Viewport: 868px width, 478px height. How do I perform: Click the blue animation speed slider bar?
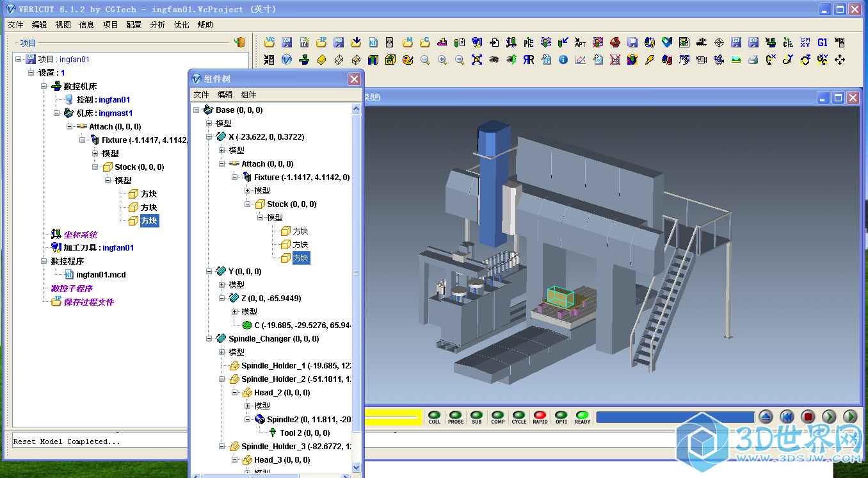675,417
